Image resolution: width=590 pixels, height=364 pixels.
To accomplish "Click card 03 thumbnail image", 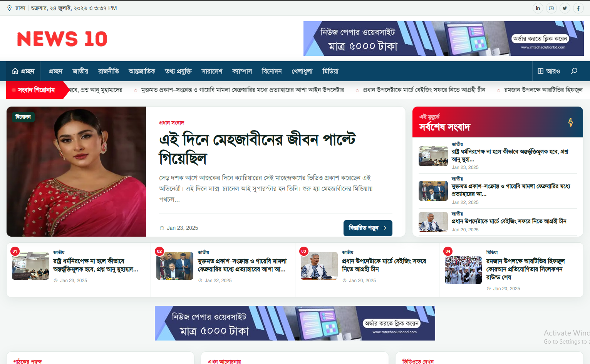I will click(319, 266).
